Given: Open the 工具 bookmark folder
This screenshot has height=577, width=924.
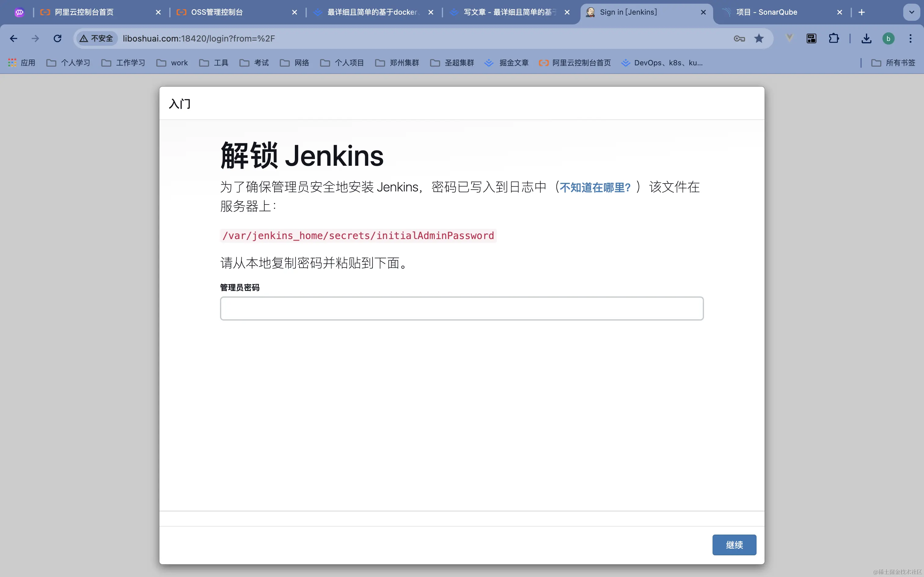Looking at the screenshot, I should coord(214,63).
